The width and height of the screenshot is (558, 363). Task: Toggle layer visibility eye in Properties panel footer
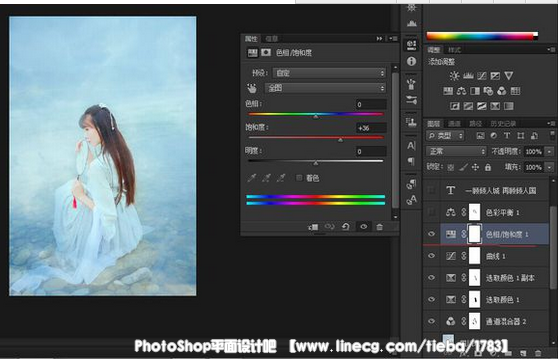pos(363,227)
